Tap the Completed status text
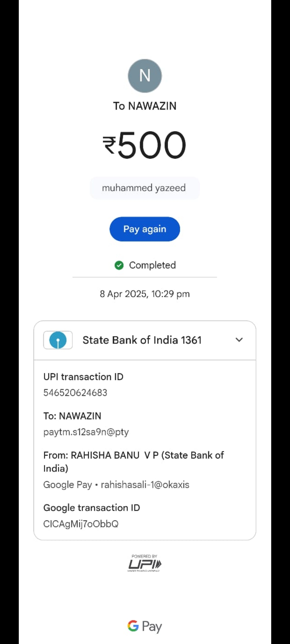The image size is (290, 644). click(x=152, y=265)
